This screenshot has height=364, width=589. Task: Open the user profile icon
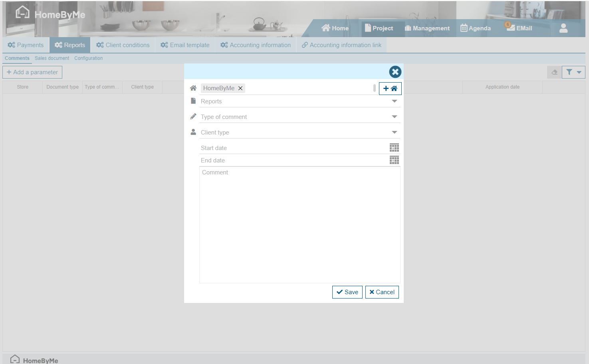(x=563, y=28)
